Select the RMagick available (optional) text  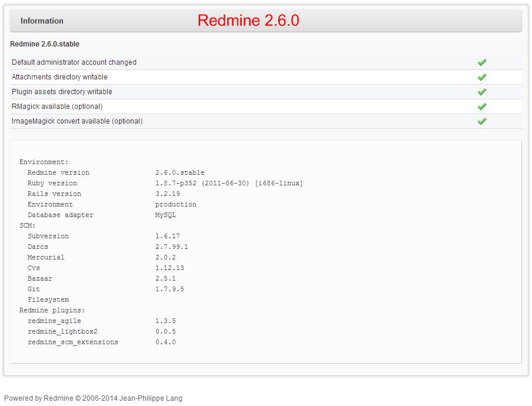click(x=57, y=107)
